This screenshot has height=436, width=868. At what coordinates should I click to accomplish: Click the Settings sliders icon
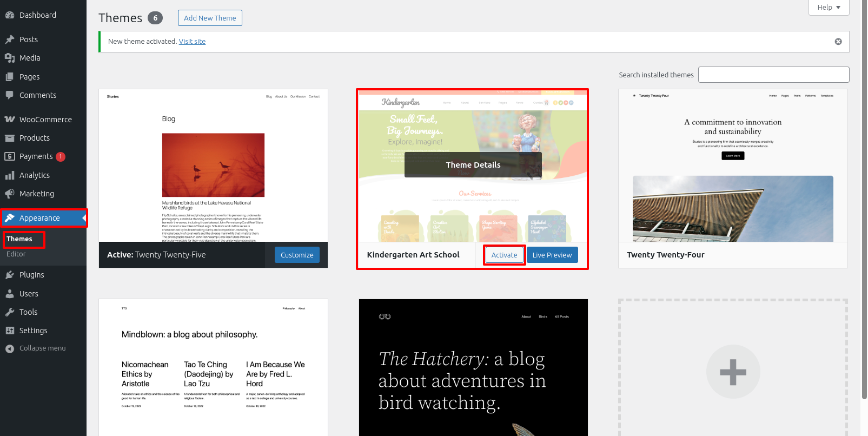10,331
